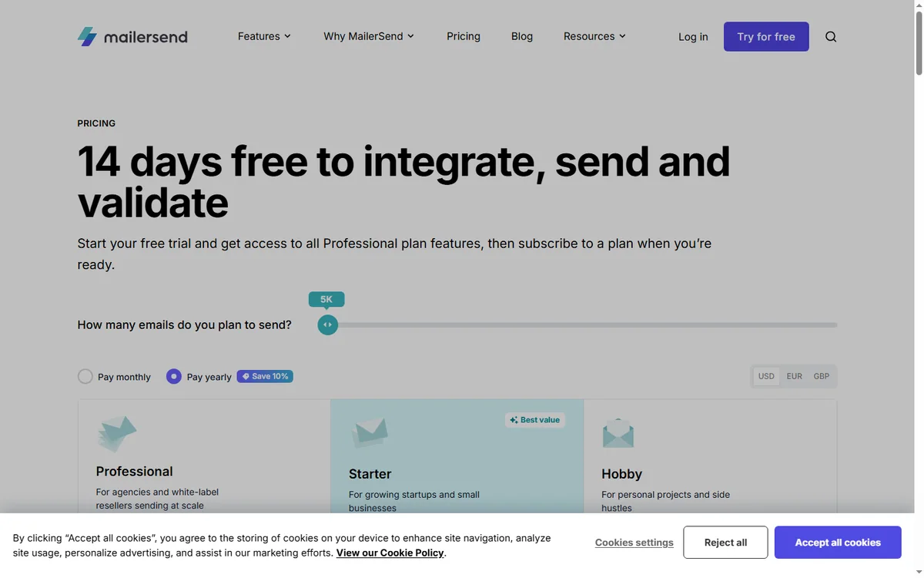Switch currency to GBP
Image resolution: width=924 pixels, height=578 pixels.
(822, 376)
